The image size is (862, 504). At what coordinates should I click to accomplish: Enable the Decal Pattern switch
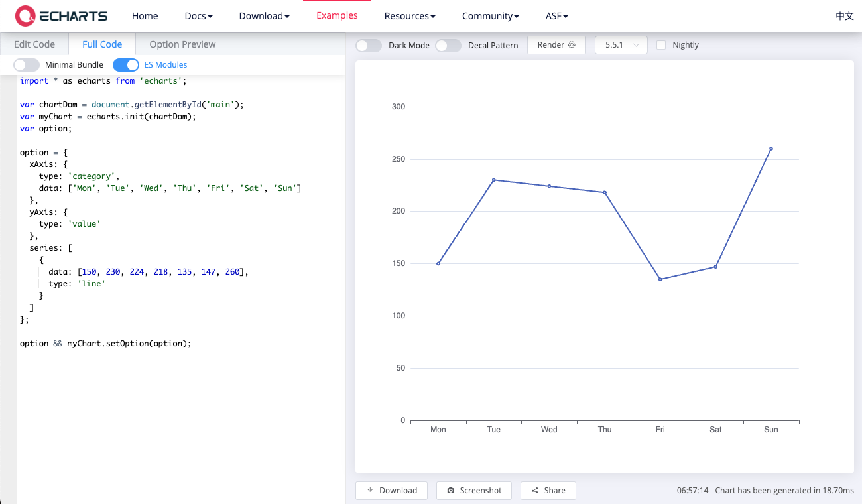pyautogui.click(x=448, y=45)
